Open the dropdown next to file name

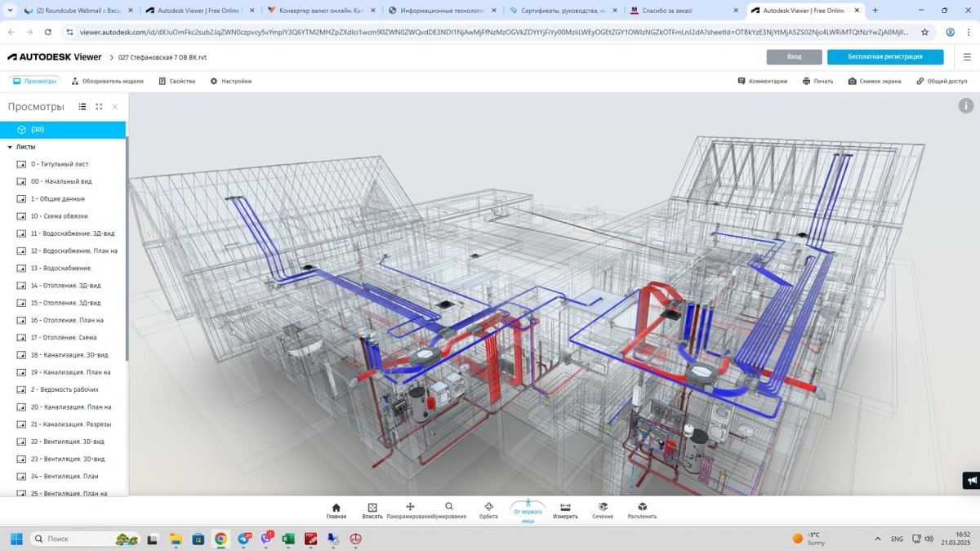coord(113,58)
